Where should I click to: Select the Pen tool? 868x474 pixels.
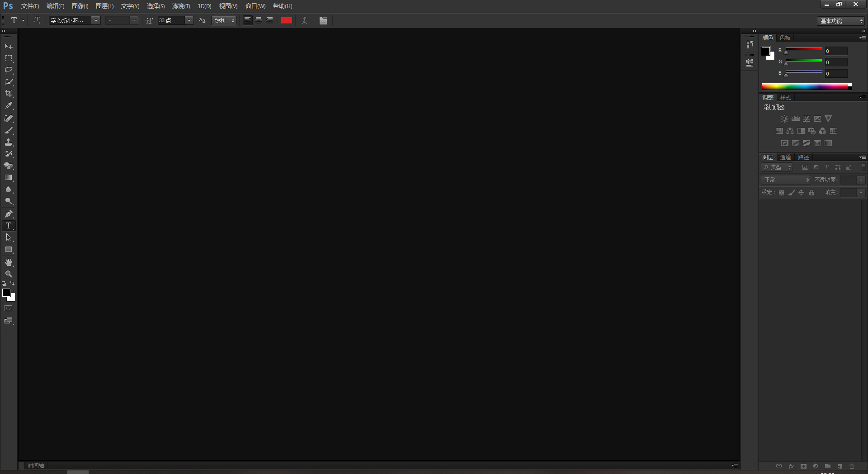pyautogui.click(x=9, y=214)
